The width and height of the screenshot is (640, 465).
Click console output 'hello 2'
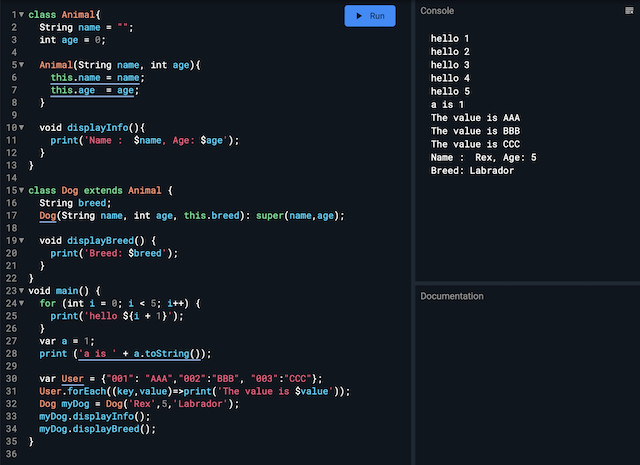coord(450,52)
